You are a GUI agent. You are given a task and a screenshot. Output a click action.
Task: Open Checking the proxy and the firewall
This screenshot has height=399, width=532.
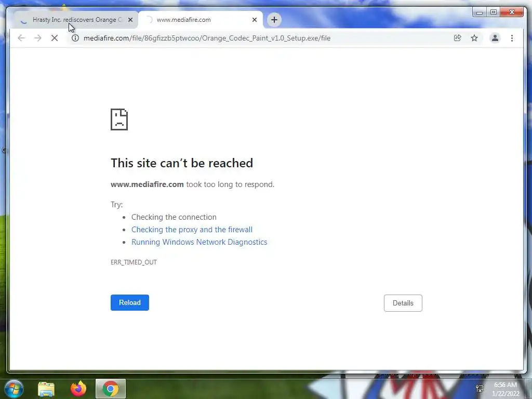192,229
